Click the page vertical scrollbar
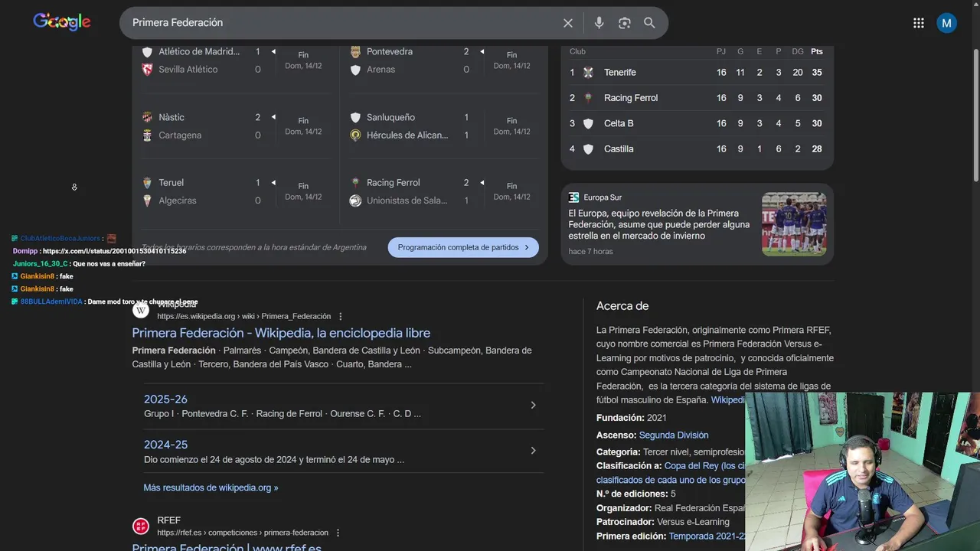Image resolution: width=980 pixels, height=551 pixels. (975, 115)
